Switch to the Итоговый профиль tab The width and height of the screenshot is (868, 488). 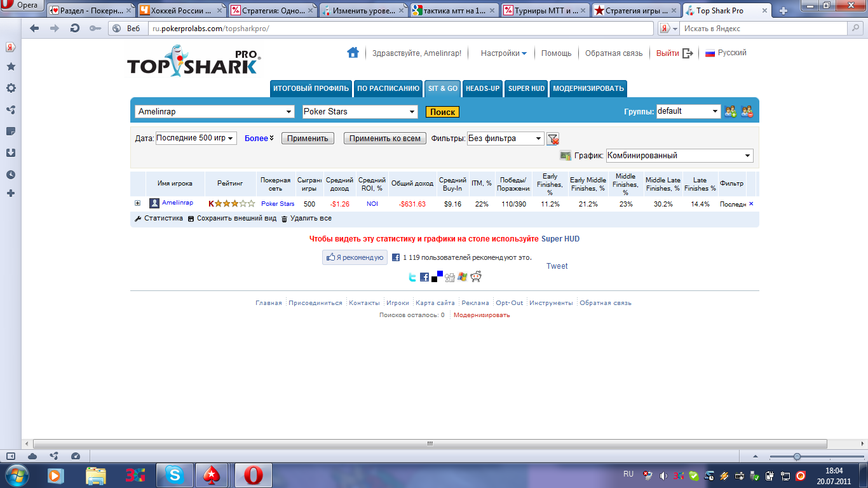311,89
